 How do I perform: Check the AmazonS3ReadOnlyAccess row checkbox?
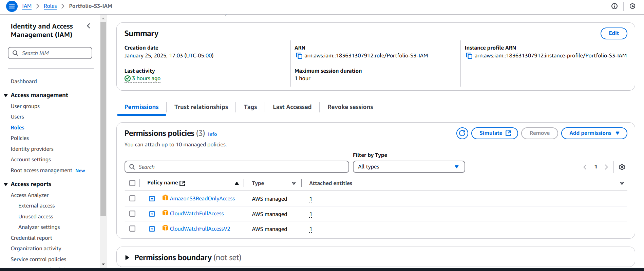click(132, 198)
